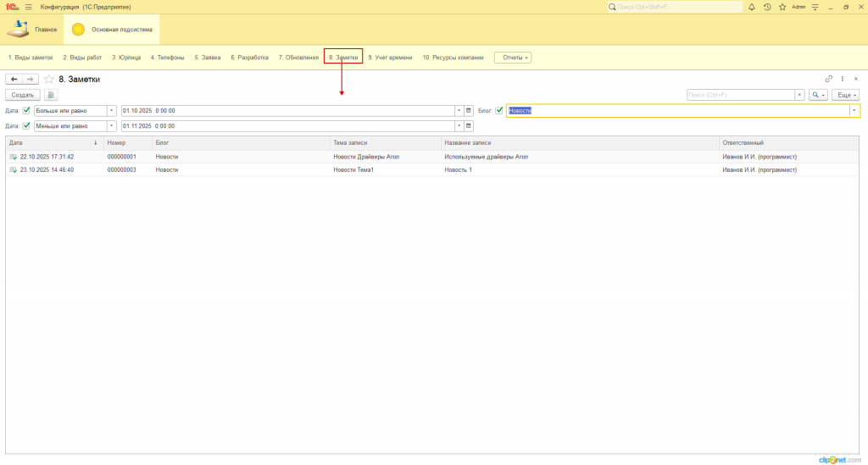Open dropdown arrow of 01.11.2025 value
868x465 pixels.
click(x=459, y=126)
